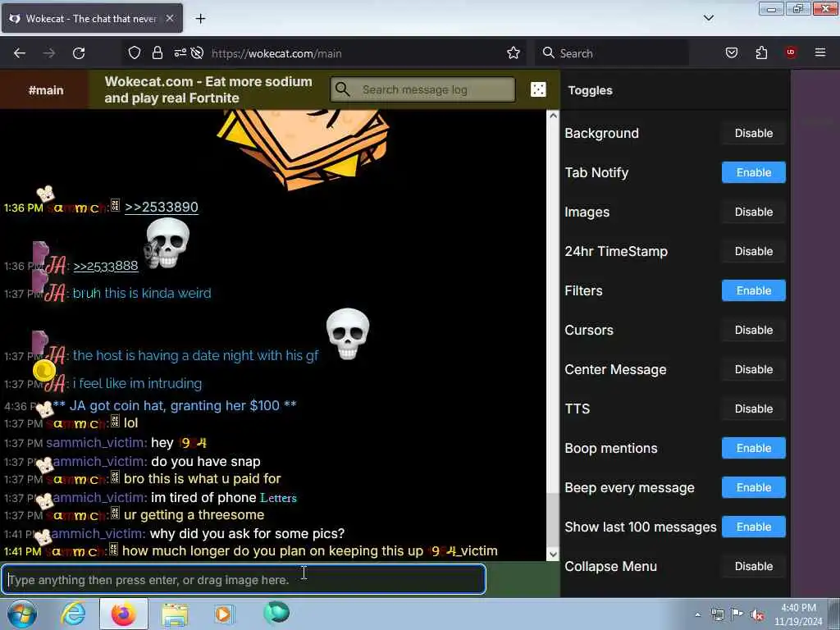This screenshot has width=840, height=630.
Task: Enable Boop mentions
Action: click(x=753, y=448)
